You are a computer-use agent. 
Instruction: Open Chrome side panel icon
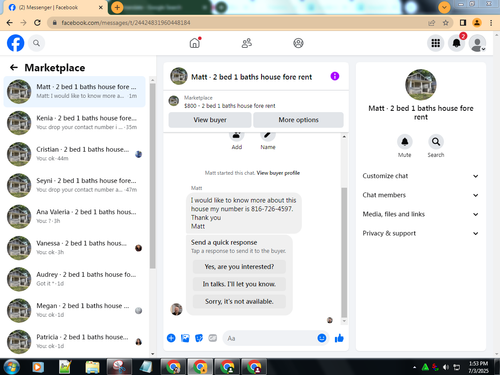pos(463,23)
